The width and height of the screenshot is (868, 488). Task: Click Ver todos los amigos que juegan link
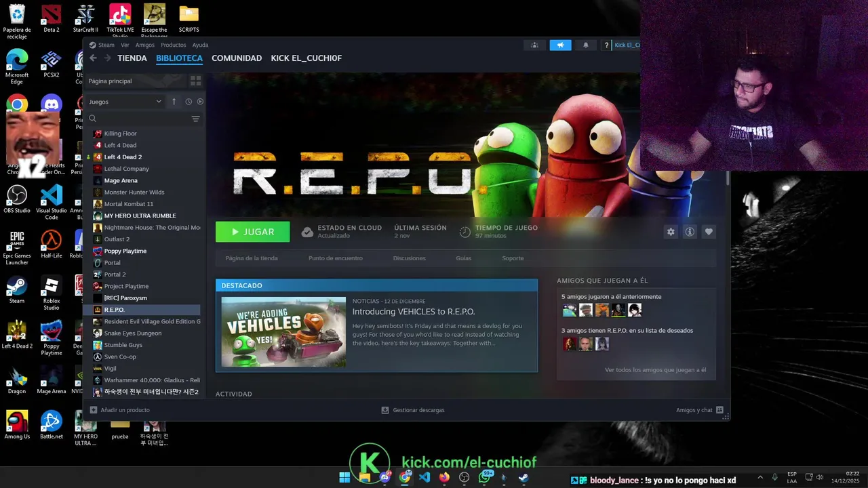655,370
